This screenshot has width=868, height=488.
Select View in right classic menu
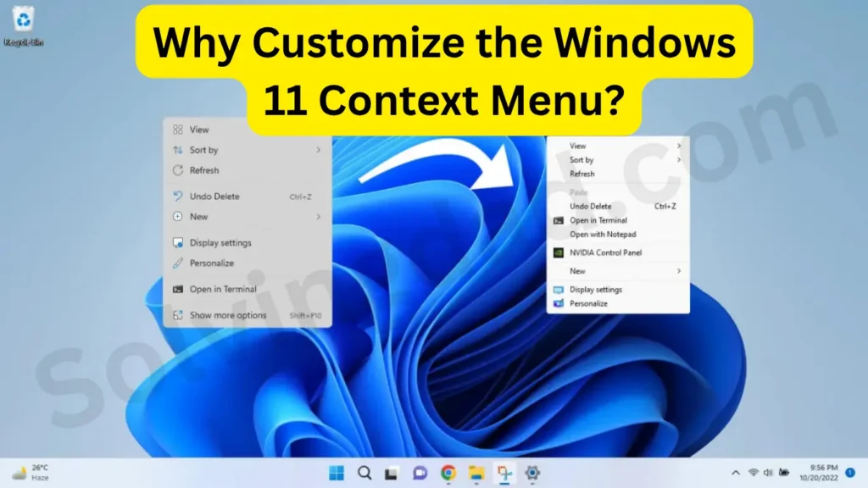[618, 146]
